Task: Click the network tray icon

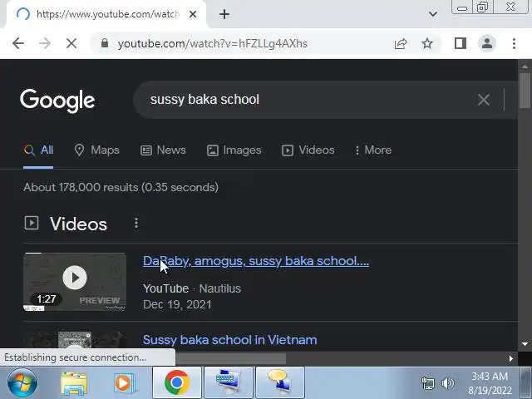Action: click(x=427, y=383)
